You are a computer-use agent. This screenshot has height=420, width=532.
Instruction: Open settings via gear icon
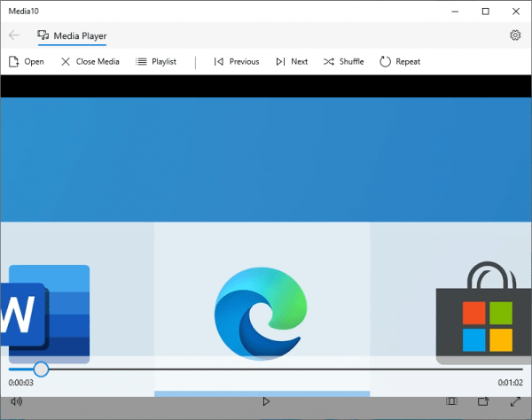(x=515, y=35)
